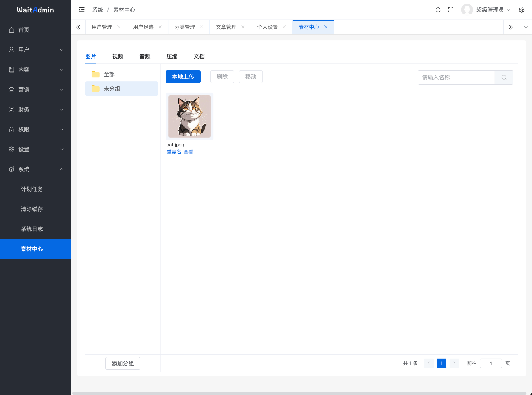The image size is (532, 395).
Task: Select the cat.jpeg thumbnail
Action: tap(189, 116)
